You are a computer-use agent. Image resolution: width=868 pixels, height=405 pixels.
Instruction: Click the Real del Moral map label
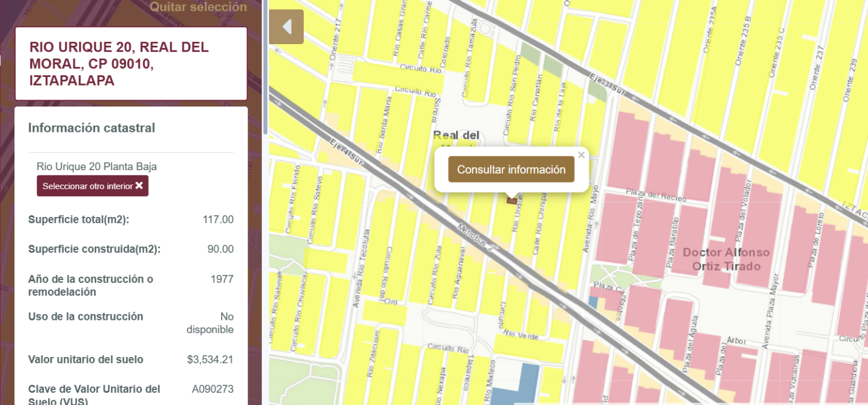(x=456, y=135)
